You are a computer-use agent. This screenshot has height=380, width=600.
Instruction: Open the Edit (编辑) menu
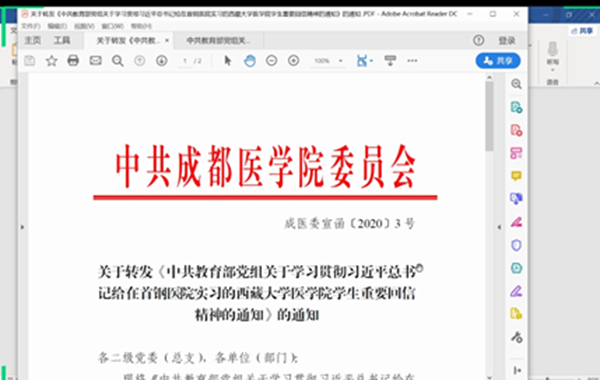point(57,26)
